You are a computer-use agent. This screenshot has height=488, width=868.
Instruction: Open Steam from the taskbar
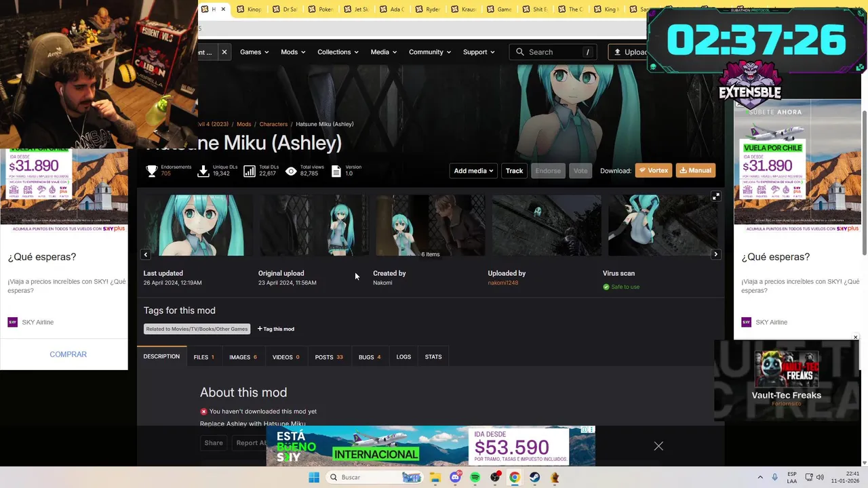[534, 477]
